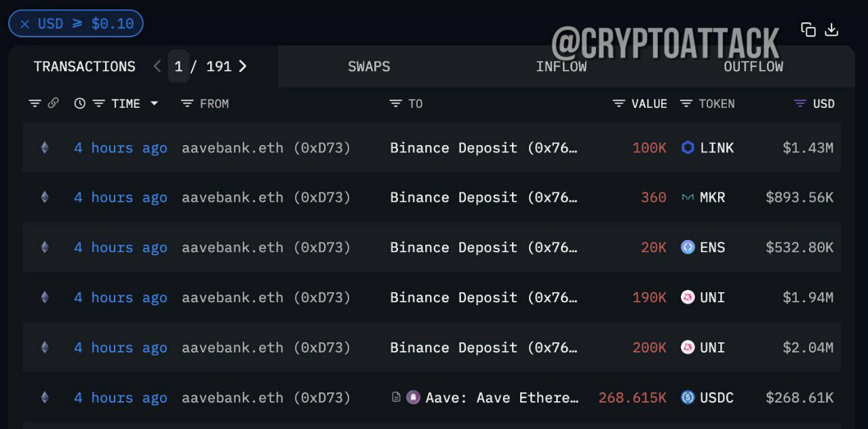Click the USDC token icon
The width and height of the screenshot is (868, 429).
coord(688,397)
